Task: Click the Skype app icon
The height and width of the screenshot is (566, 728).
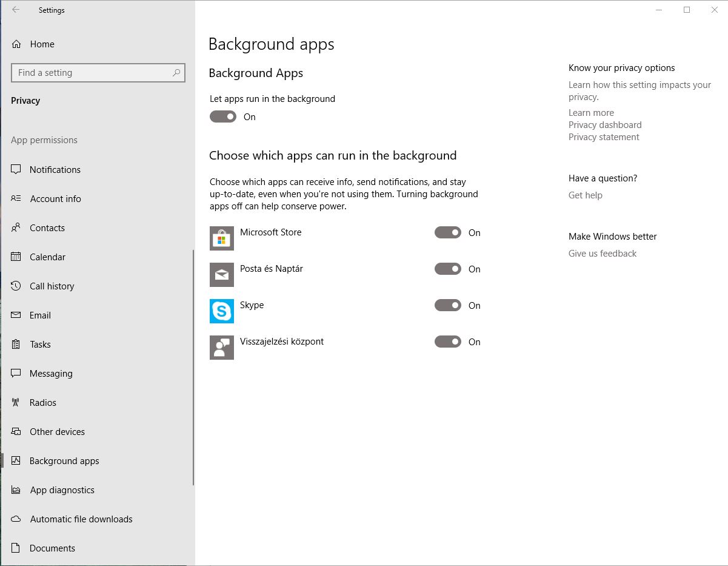Action: point(222,311)
